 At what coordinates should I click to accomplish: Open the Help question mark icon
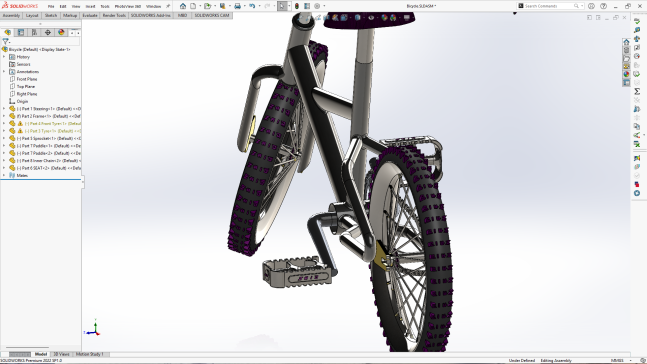(x=603, y=6)
